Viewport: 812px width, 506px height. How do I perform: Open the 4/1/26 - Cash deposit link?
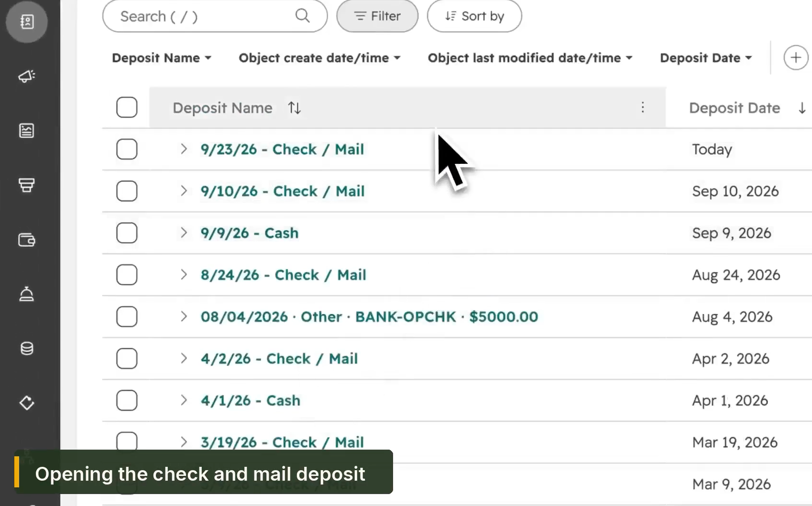251,400
